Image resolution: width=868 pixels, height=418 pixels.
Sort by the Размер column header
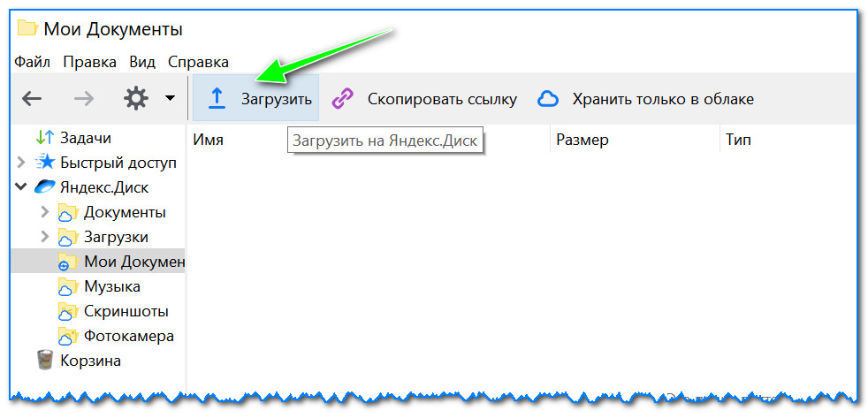tap(582, 141)
